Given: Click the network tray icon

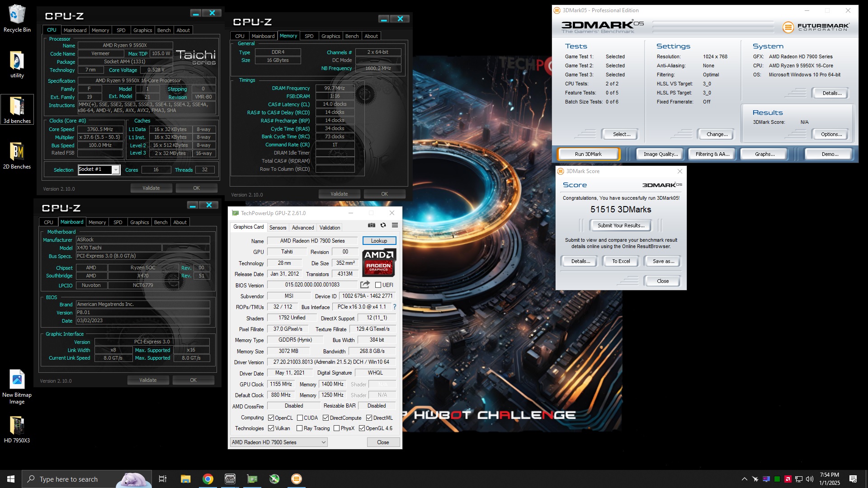Looking at the screenshot, I should click(x=799, y=479).
